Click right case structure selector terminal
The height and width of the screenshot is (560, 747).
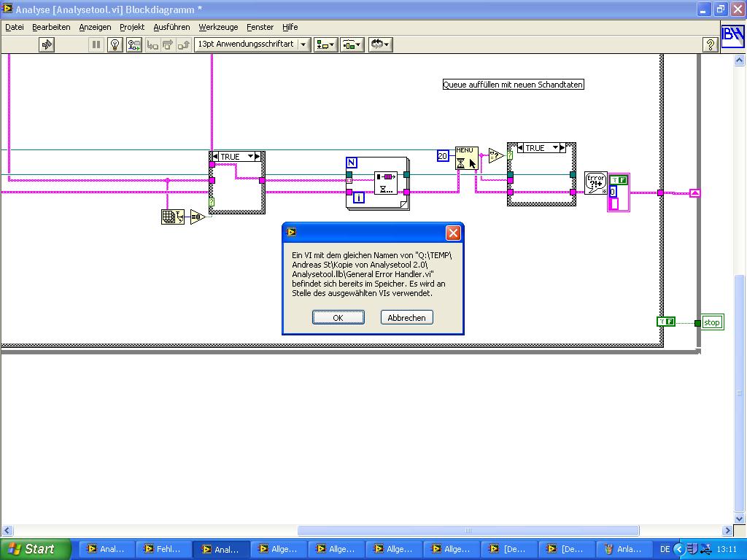[510, 155]
